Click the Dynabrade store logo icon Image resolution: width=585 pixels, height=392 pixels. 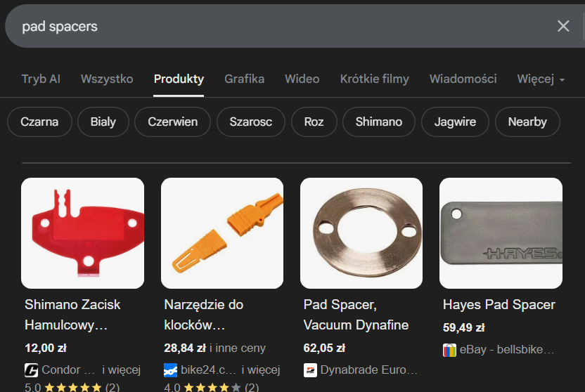point(310,370)
